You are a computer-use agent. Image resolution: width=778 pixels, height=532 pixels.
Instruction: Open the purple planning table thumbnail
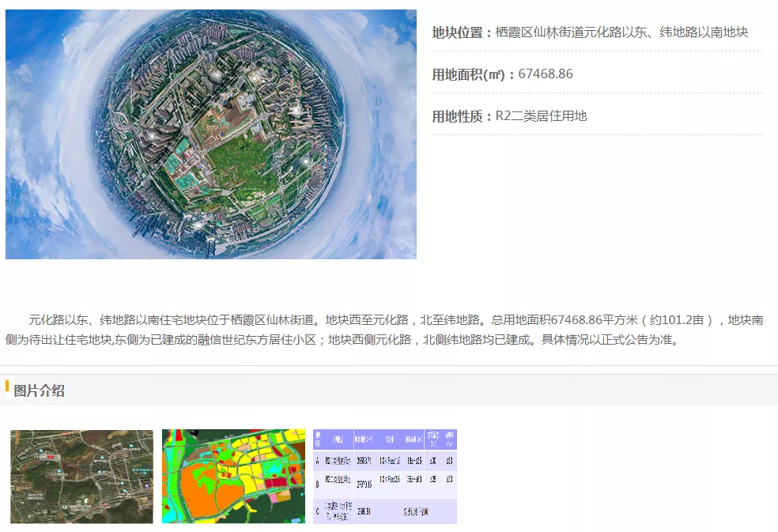[x=385, y=476]
